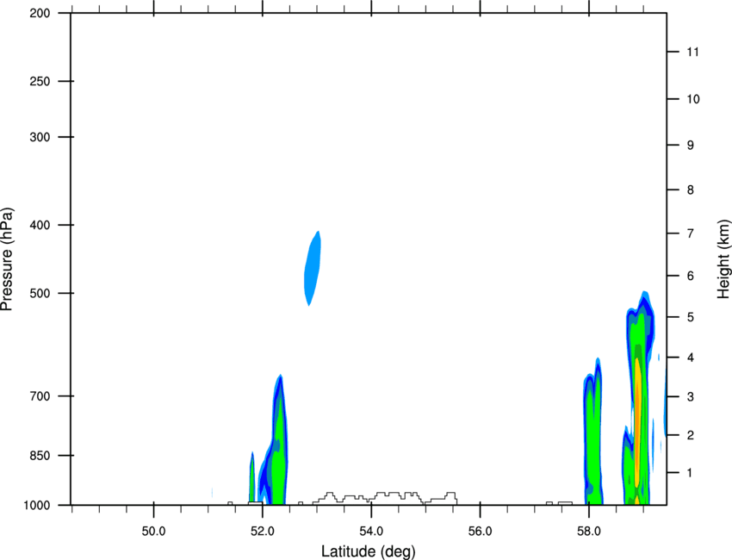Click the 54.0 latitude tick label
Screen dimensions: 732x560
pos(371,532)
